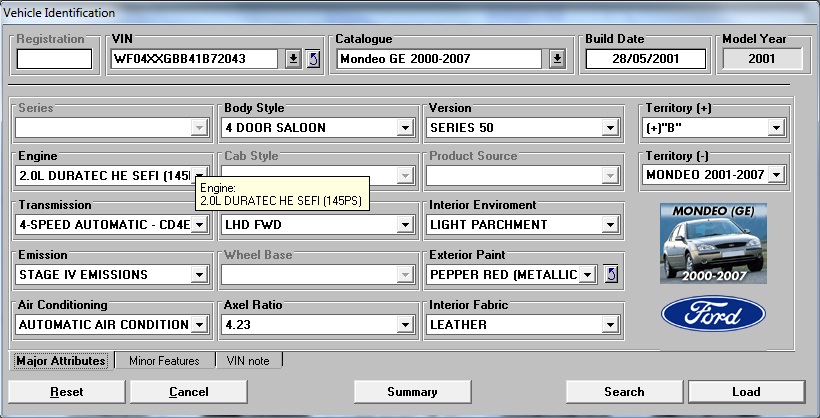The height and width of the screenshot is (418, 820).
Task: Expand the Version SERIES 50 dropdown
Action: click(609, 128)
